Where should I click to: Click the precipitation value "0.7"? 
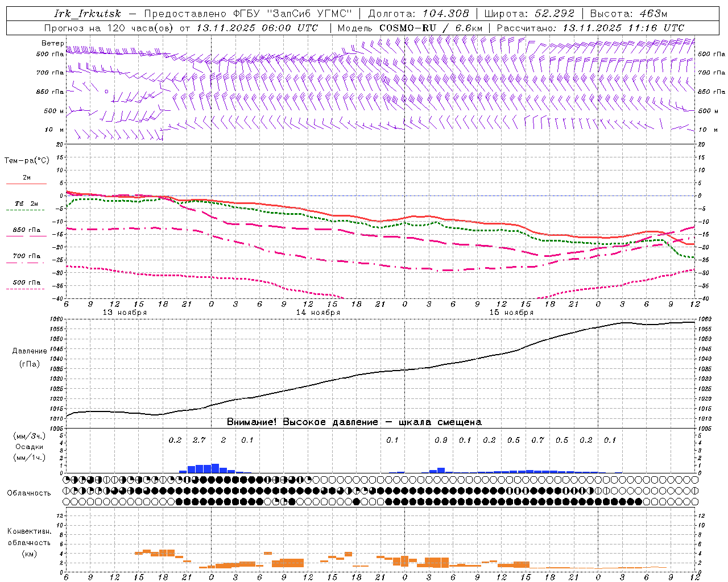(x=537, y=440)
